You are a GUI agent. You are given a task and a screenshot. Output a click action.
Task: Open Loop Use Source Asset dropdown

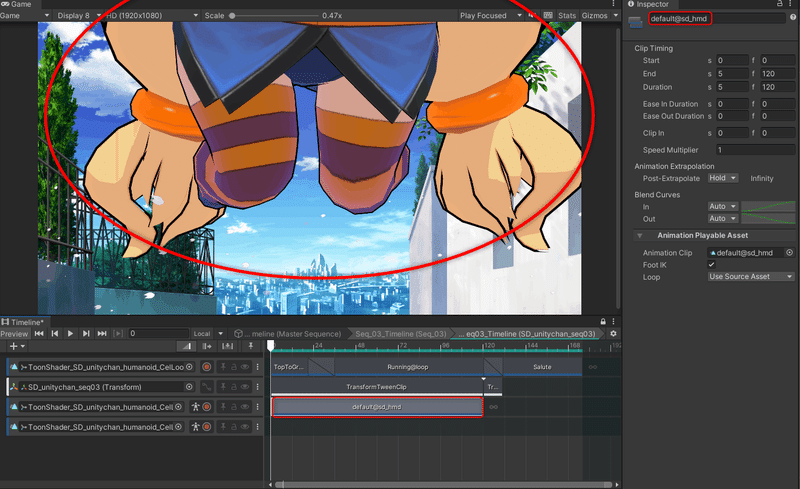(x=751, y=277)
